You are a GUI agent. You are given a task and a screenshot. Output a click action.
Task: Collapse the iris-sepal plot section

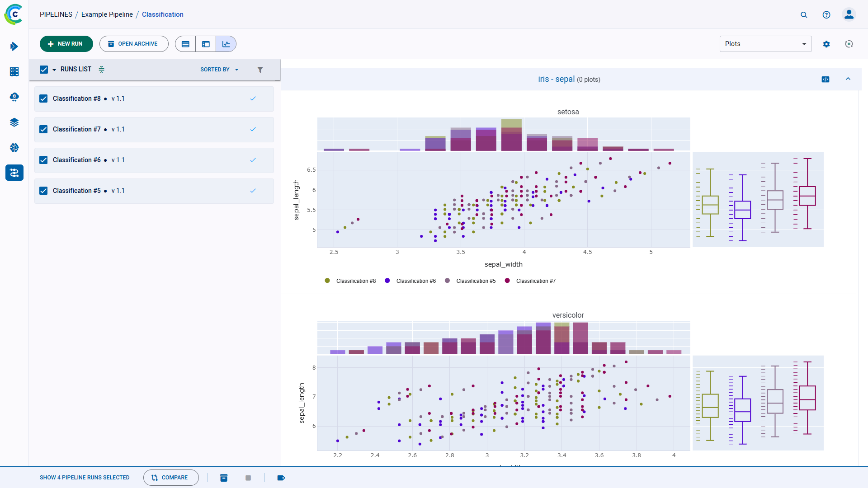tap(848, 79)
